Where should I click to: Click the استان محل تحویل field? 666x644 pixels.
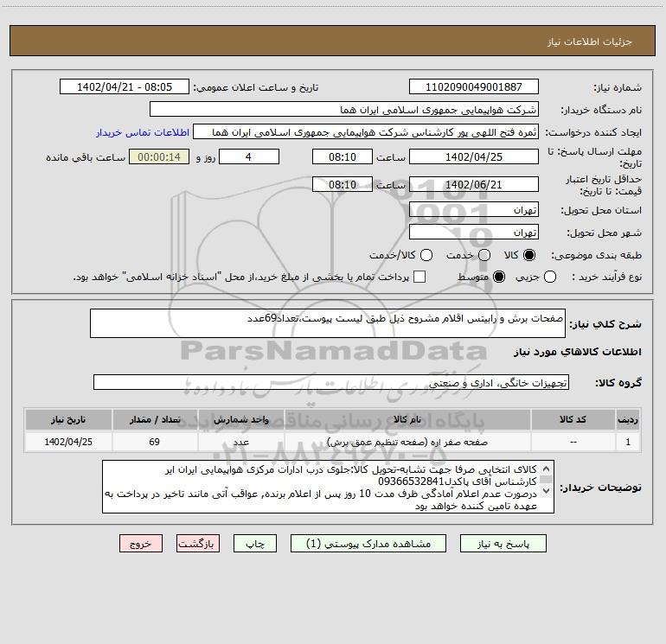tap(474, 210)
